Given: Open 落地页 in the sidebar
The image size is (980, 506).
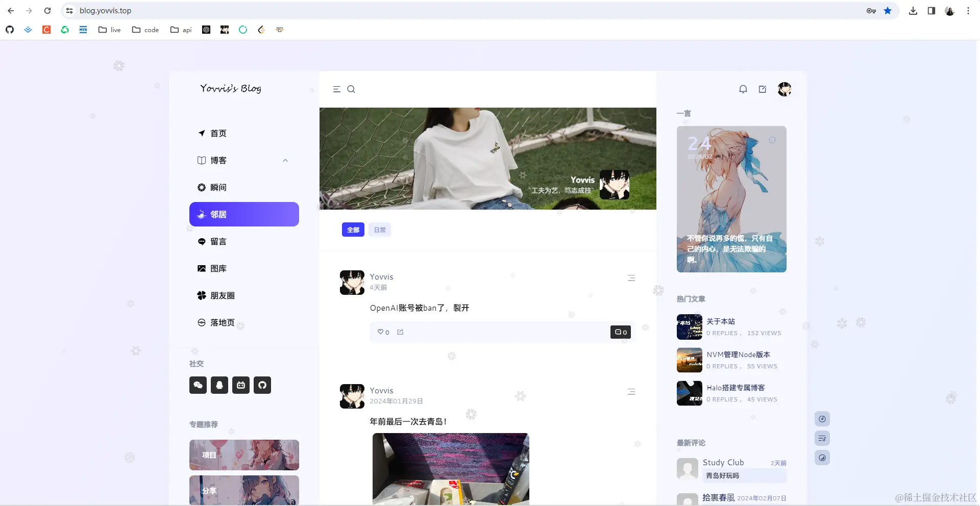Looking at the screenshot, I should click(x=244, y=322).
